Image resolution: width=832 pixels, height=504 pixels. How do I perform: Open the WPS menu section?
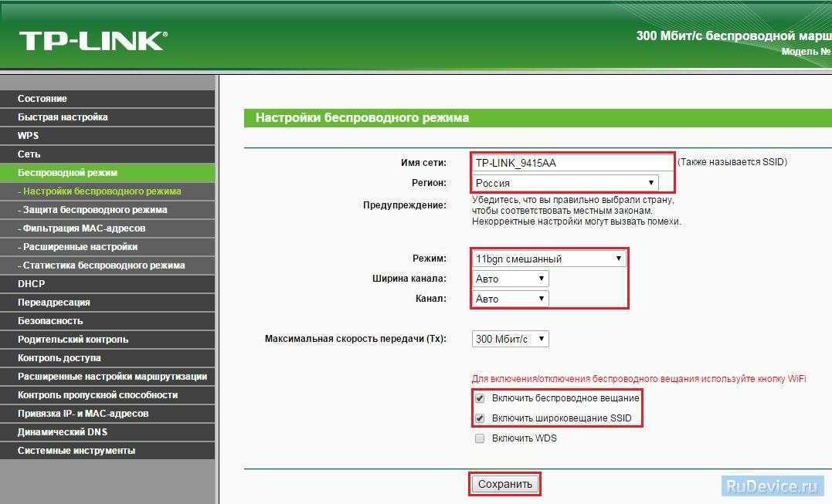[x=29, y=136]
